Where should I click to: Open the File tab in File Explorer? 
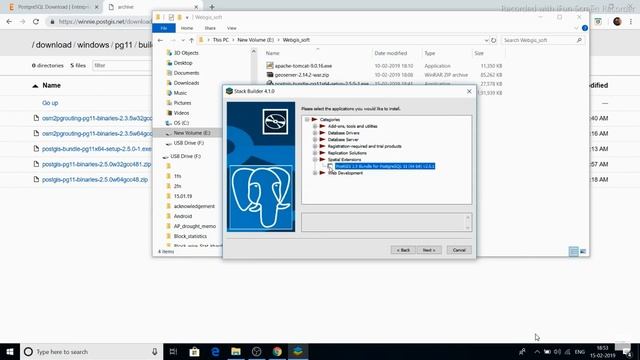(x=164, y=28)
